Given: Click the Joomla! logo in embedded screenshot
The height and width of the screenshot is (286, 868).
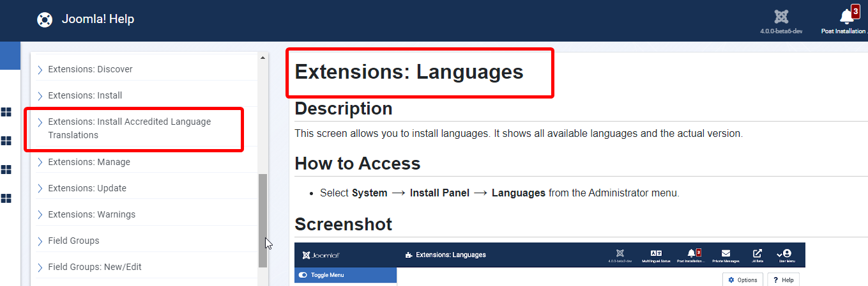Looking at the screenshot, I should coord(321,255).
